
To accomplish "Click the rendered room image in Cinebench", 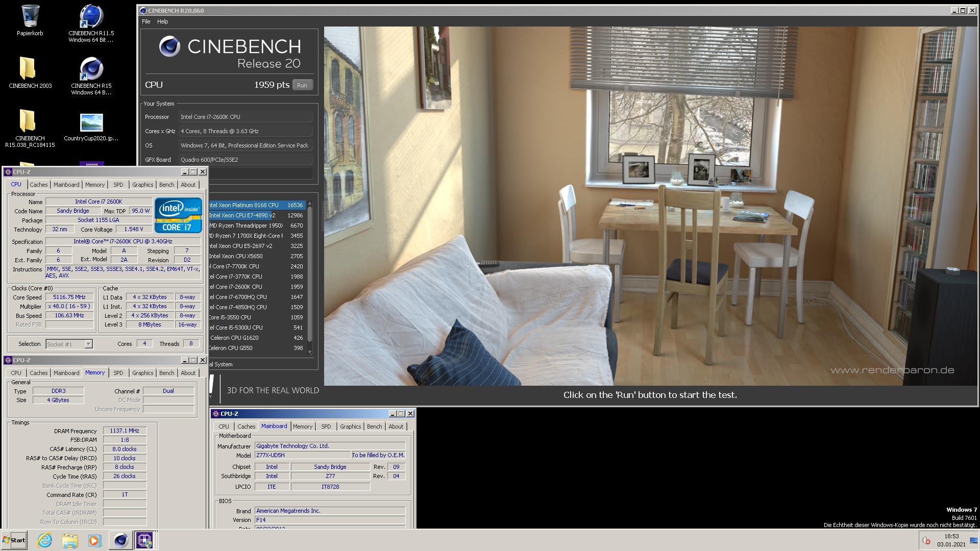I will [x=650, y=206].
